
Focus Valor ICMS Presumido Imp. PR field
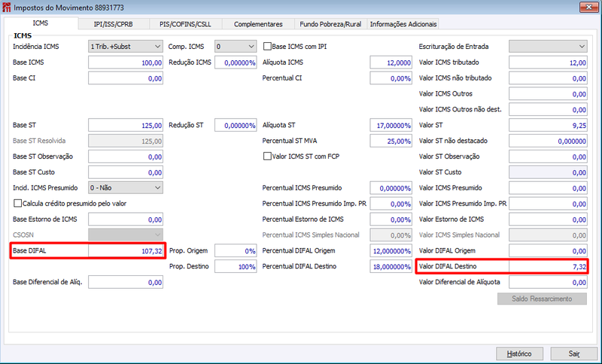coord(548,204)
